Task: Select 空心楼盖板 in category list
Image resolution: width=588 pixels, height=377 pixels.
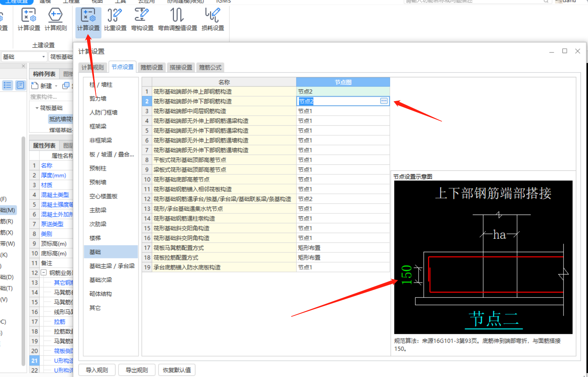Action: [x=103, y=196]
